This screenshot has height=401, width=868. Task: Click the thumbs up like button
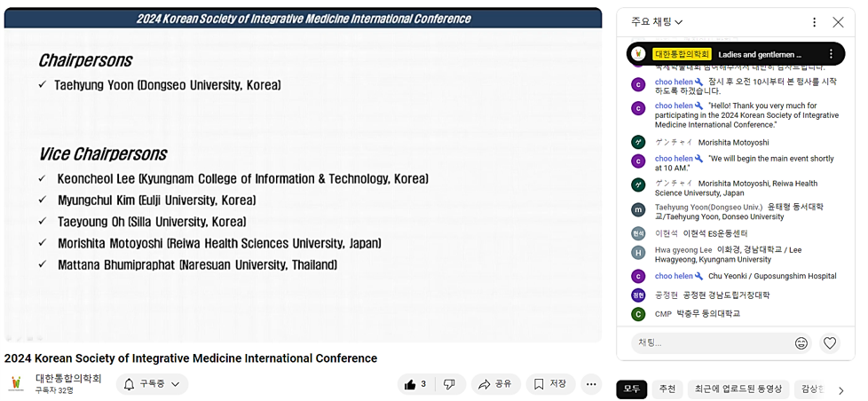(x=415, y=384)
